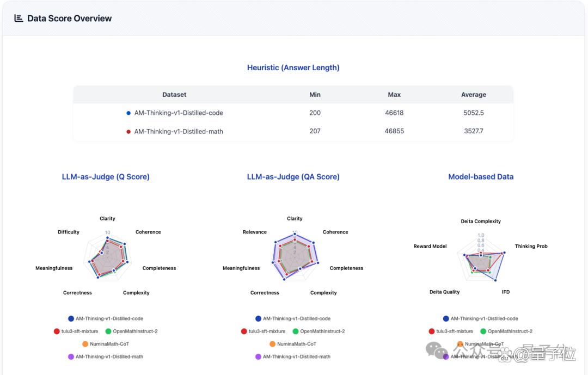588x375 pixels.
Task: Toggle tulu3-sft-mixture legend in QA Score chart
Action: [x=264, y=331]
